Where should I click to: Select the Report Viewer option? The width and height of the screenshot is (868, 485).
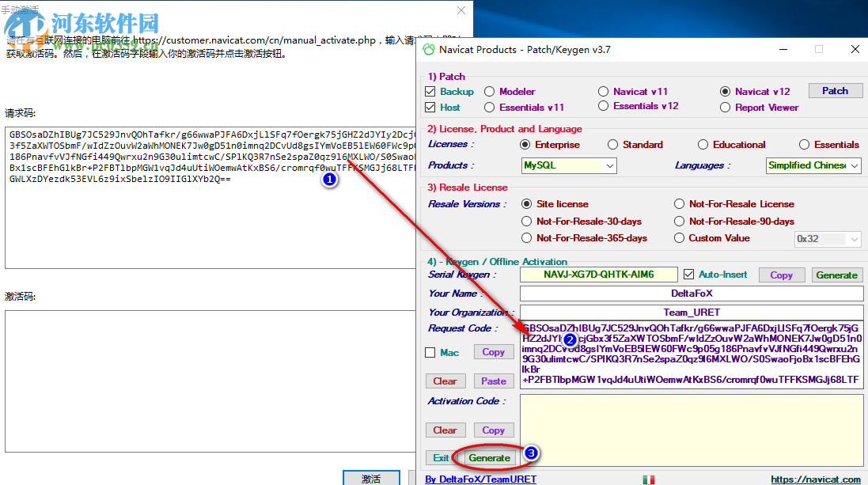coord(725,108)
